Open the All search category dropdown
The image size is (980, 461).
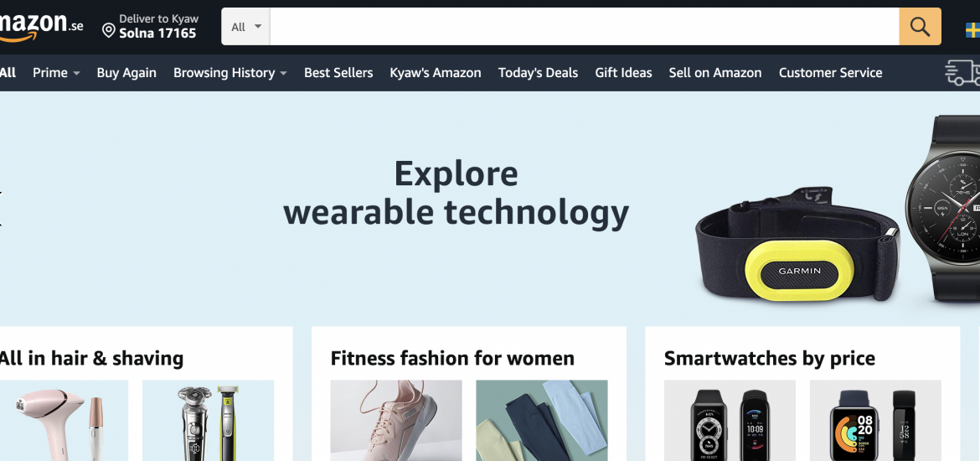pos(245,26)
